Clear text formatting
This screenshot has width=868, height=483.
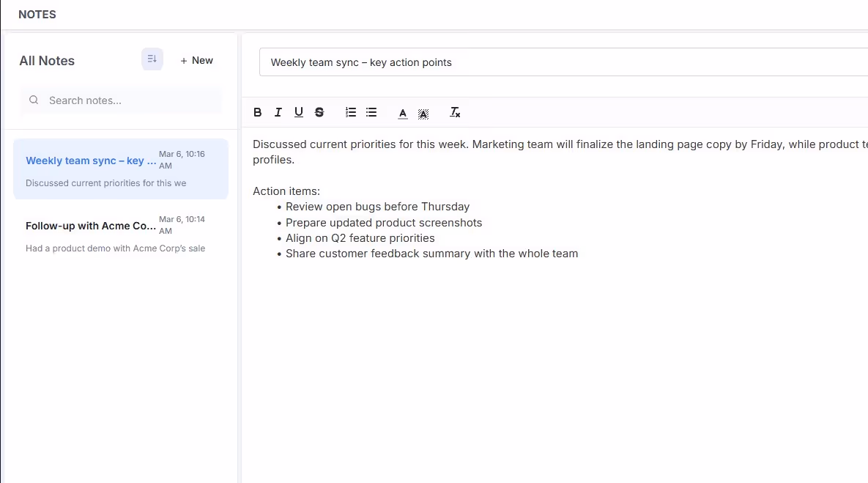click(x=455, y=112)
